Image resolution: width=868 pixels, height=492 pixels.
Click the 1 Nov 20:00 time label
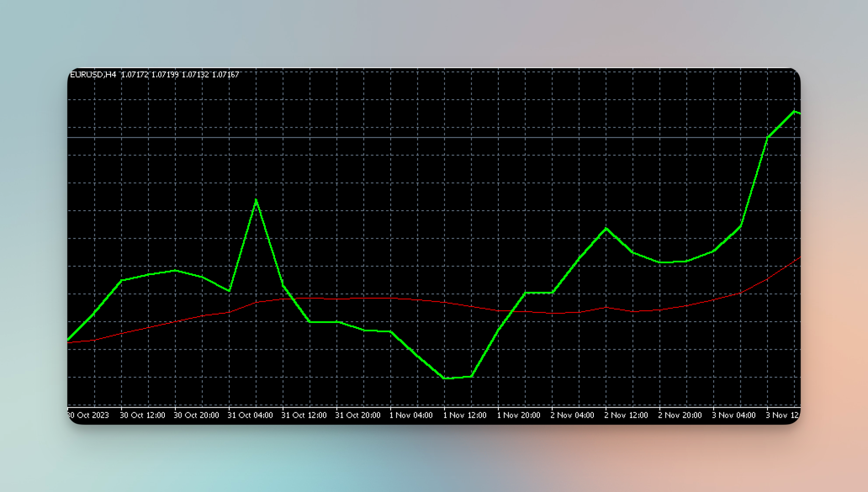pyautogui.click(x=519, y=415)
